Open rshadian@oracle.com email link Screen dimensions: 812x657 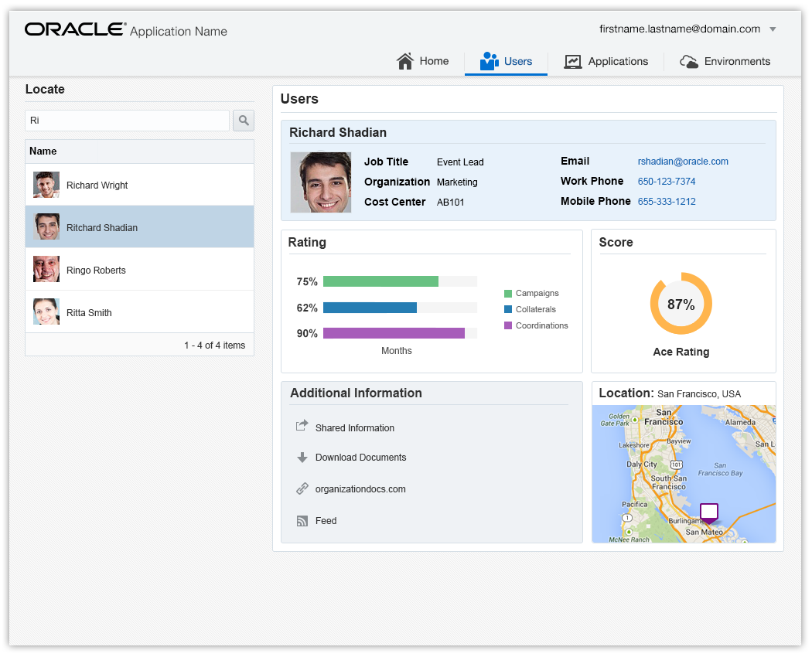(683, 162)
